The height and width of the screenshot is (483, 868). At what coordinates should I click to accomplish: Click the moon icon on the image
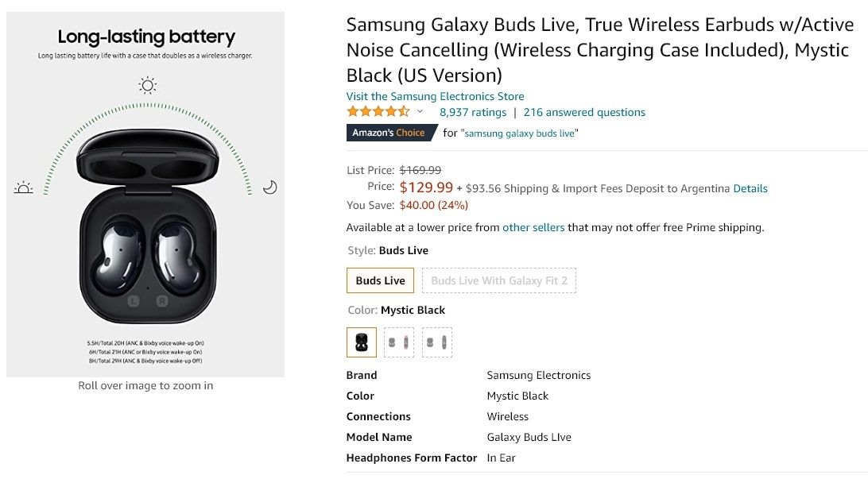tap(270, 187)
